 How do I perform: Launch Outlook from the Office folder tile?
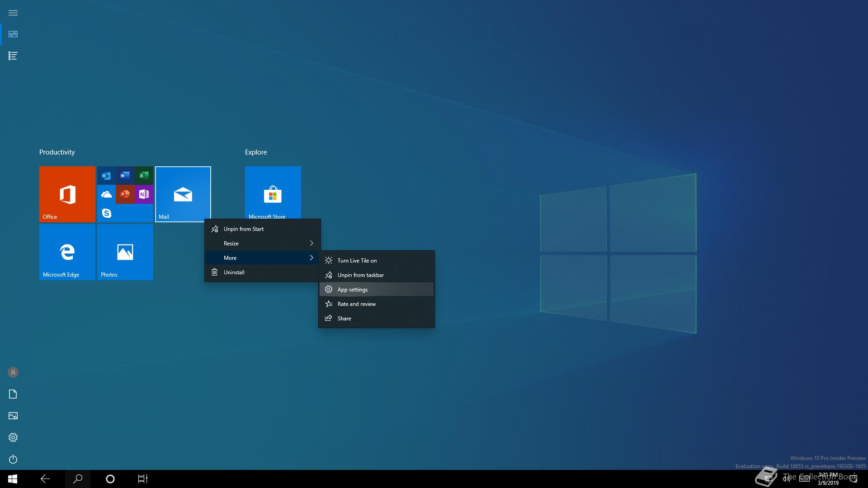click(x=107, y=176)
